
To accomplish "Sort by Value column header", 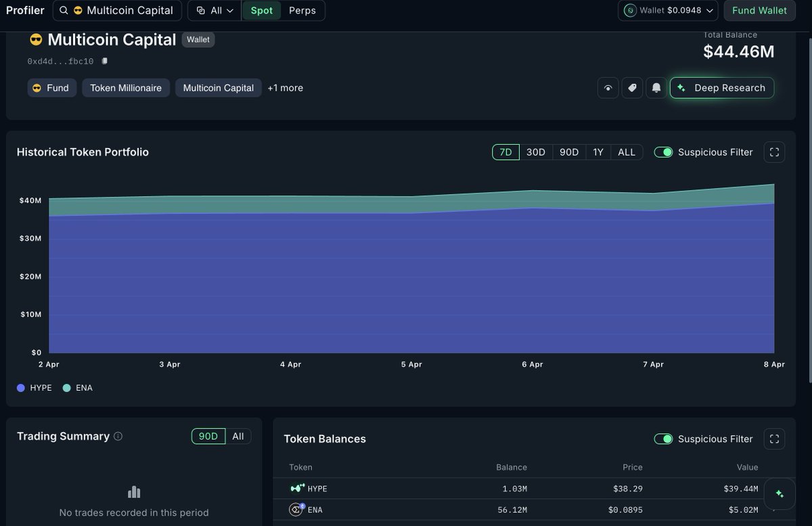I will (x=748, y=467).
